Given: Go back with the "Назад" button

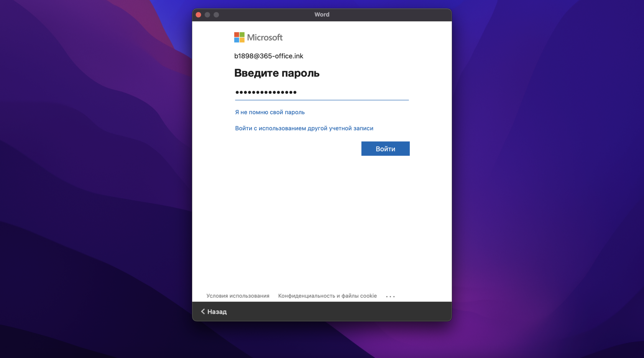Looking at the screenshot, I should pos(214,312).
